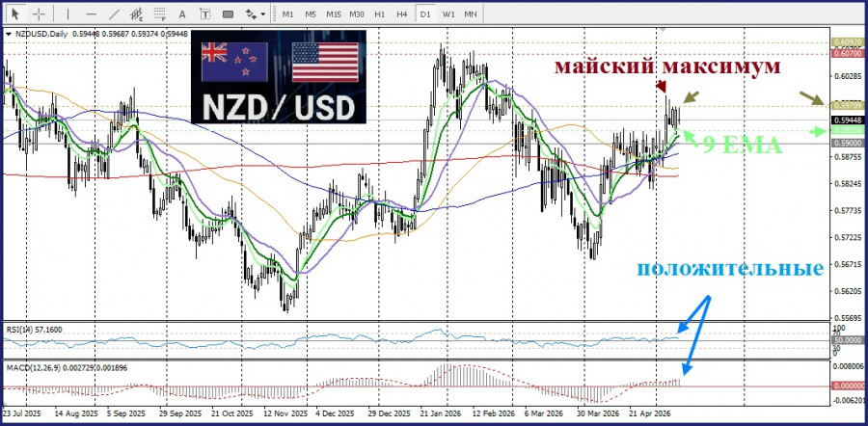868x426 pixels.
Task: Click the 0.60285 price scale value
Action: tap(846, 76)
